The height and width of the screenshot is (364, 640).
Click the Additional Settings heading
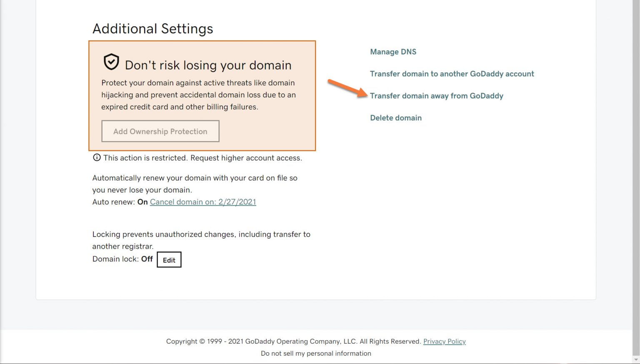click(152, 29)
